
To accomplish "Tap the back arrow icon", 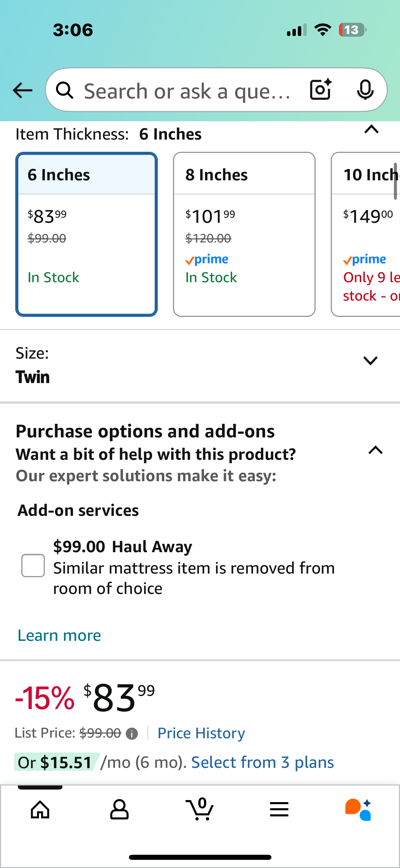I will pos(22,90).
